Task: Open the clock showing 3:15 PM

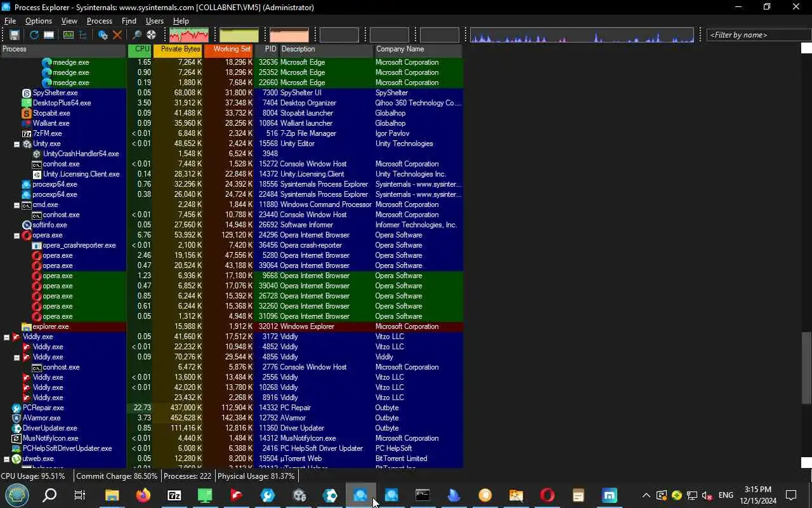Action: 758,495
